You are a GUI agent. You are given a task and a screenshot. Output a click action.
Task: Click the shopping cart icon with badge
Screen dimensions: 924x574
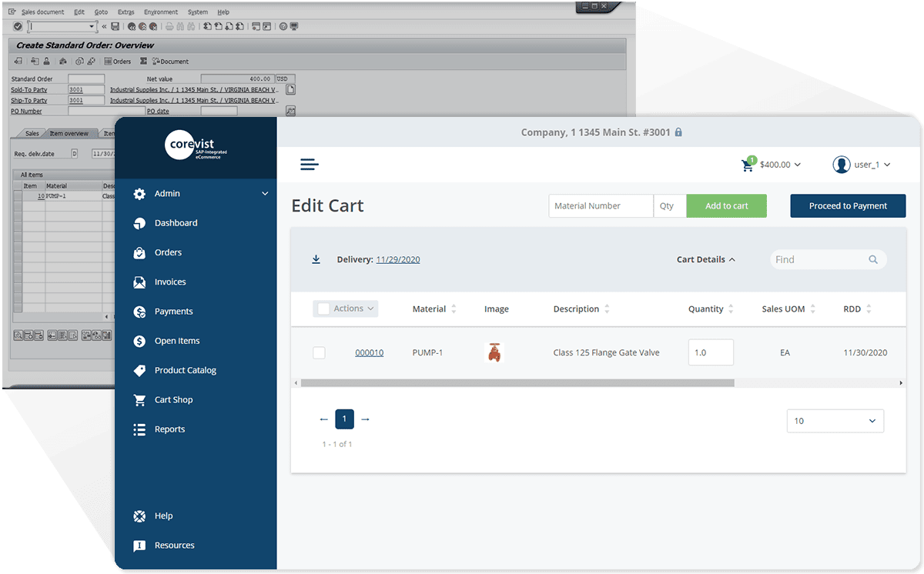pos(748,164)
